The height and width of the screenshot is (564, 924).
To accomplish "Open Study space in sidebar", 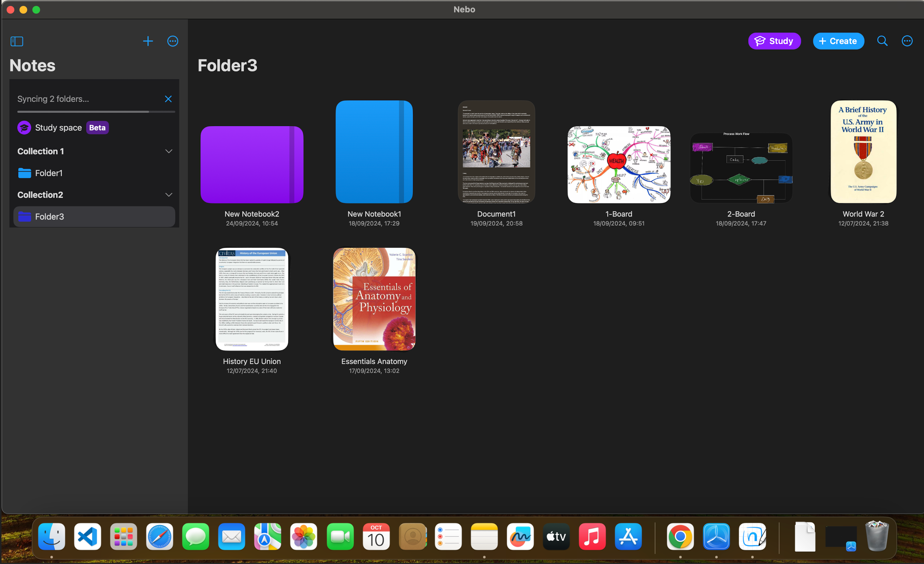I will pyautogui.click(x=58, y=128).
